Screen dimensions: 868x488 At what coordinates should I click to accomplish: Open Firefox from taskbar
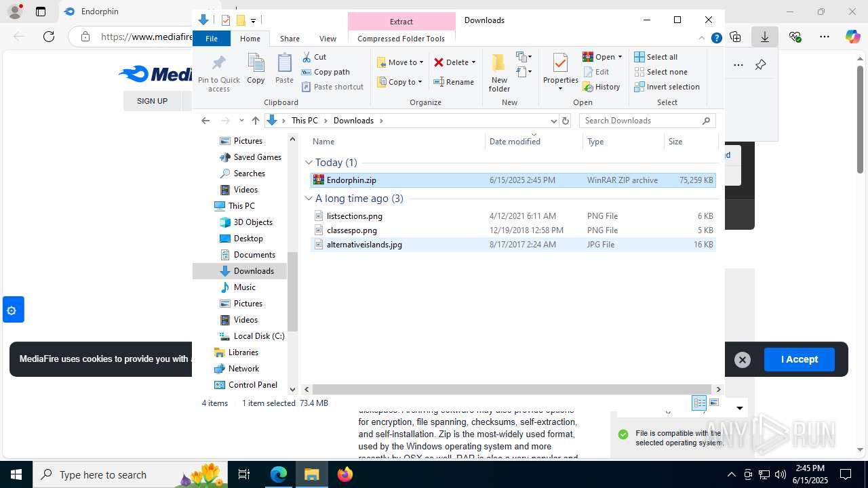[345, 474]
